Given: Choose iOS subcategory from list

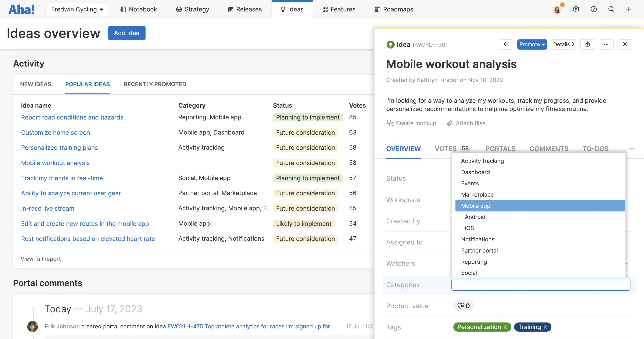Looking at the screenshot, I should (469, 228).
